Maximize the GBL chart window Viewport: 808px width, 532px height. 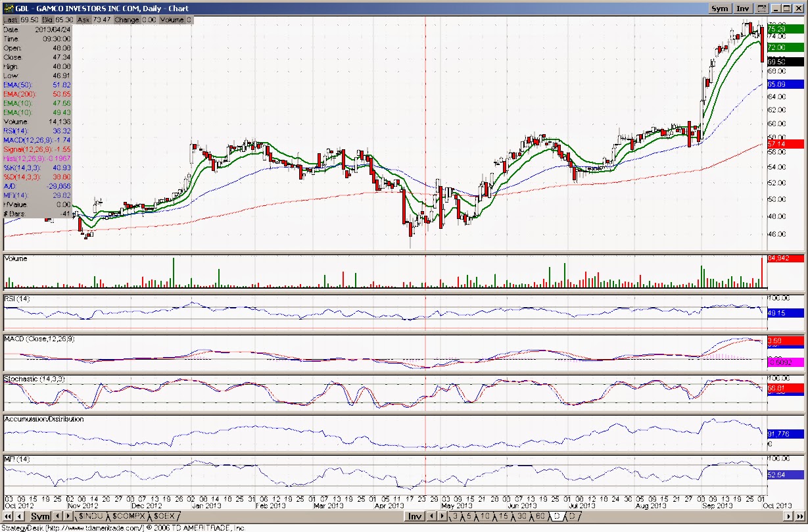click(x=786, y=8)
